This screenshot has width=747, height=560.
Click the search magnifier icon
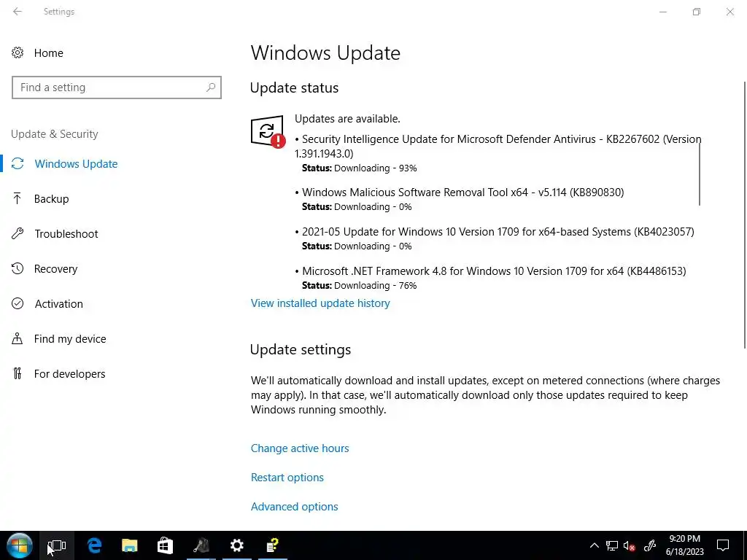tap(211, 87)
